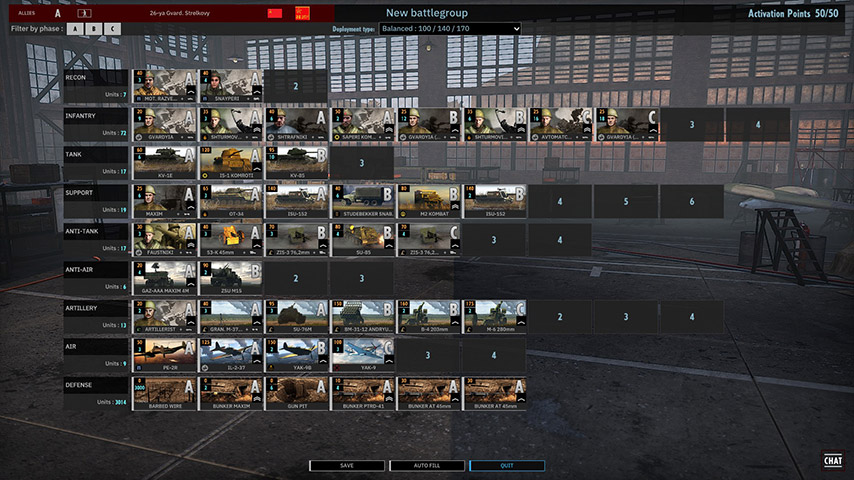Pick the M2 KOMBAT support card
Viewport: 854px width, 480px height.
click(x=428, y=202)
